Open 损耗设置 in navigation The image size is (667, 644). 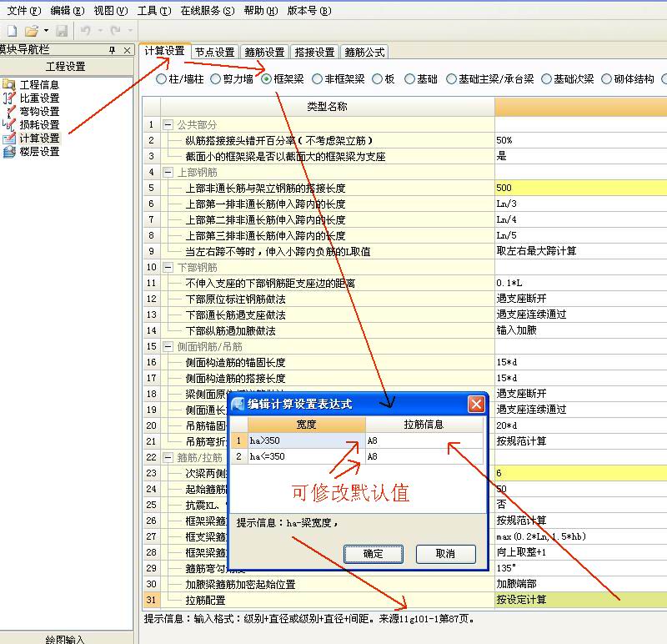pos(39,125)
